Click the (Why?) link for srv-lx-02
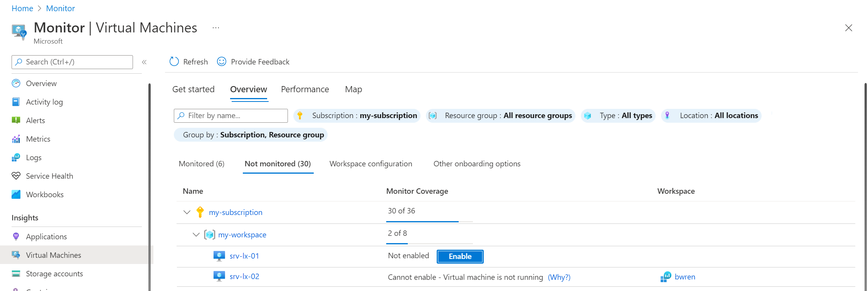Image resolution: width=868 pixels, height=291 pixels. tap(559, 277)
